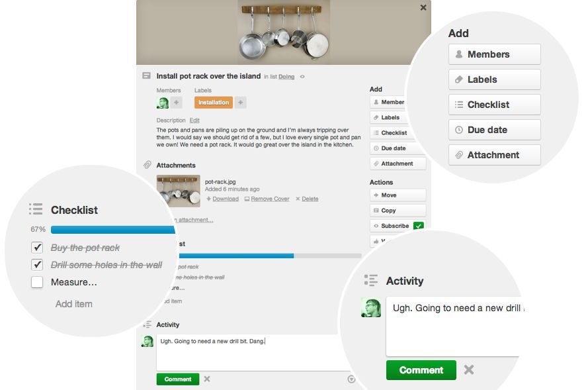Click the small Attachment button in the card sidebar
588x390 pixels.
pyautogui.click(x=398, y=164)
